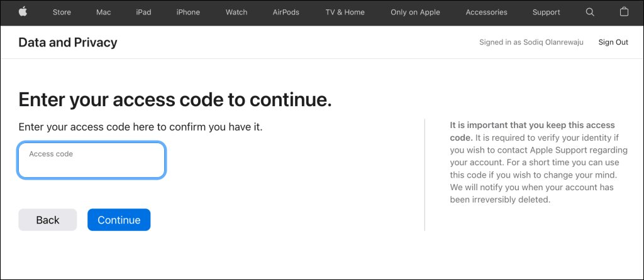Open the iPhone navigation link

click(188, 13)
